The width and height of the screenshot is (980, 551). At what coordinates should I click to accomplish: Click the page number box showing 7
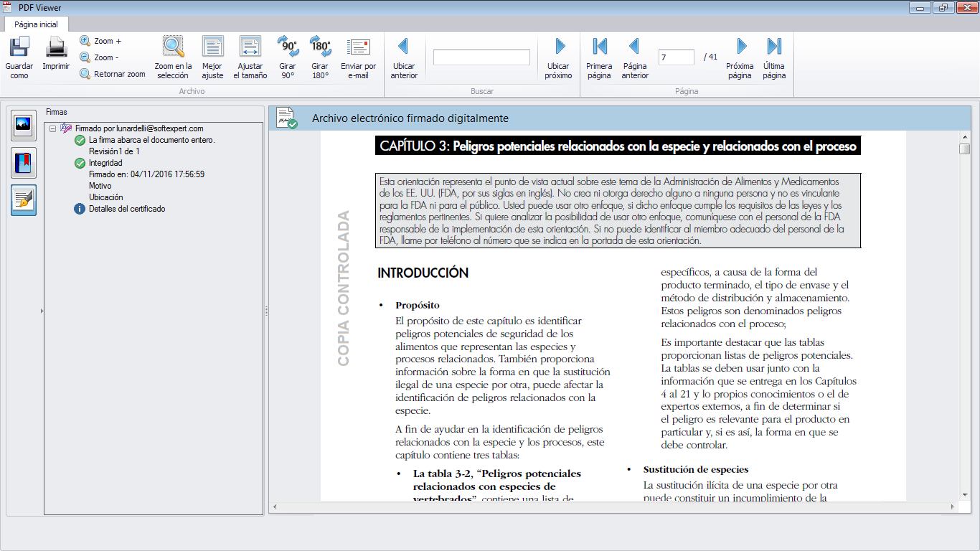coord(677,57)
